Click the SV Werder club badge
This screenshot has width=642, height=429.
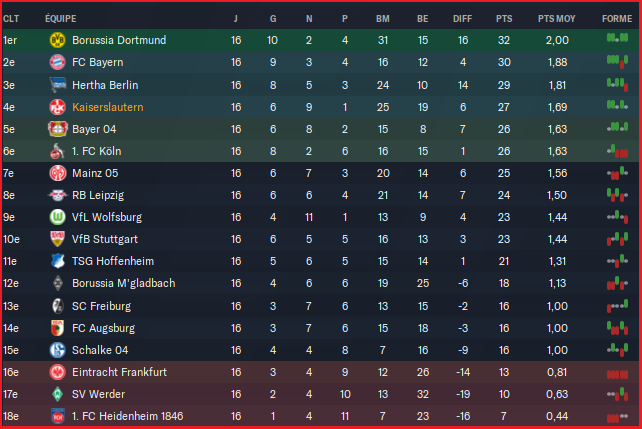coord(57,394)
